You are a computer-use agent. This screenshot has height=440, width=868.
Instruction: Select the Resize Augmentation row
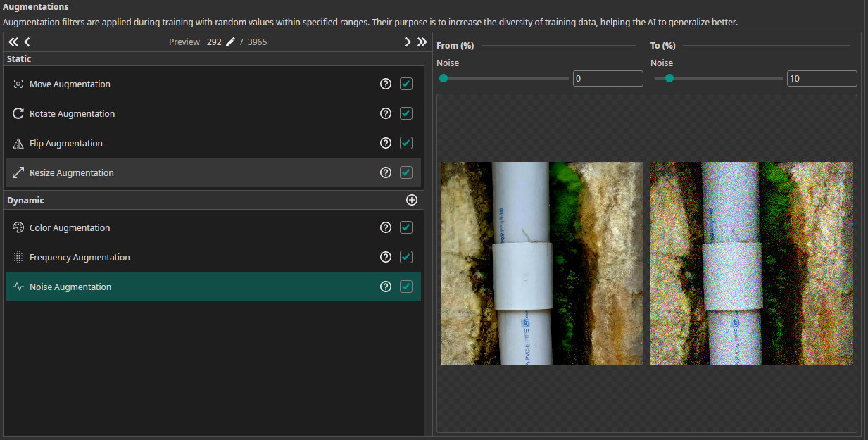coord(72,172)
